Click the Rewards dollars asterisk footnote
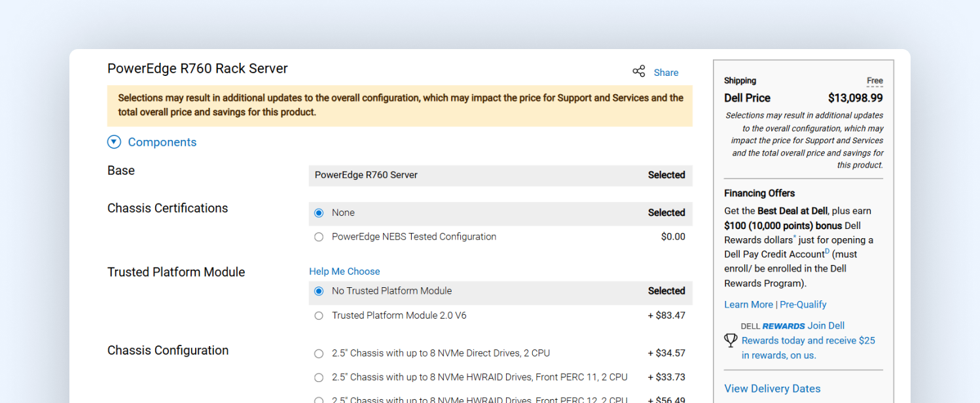980x403 pixels. tap(795, 237)
